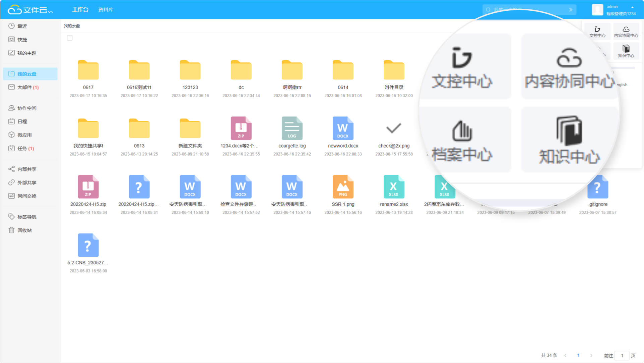Enable the select-all files checkbox
Viewport: 644px width, 363px height.
pos(70,38)
